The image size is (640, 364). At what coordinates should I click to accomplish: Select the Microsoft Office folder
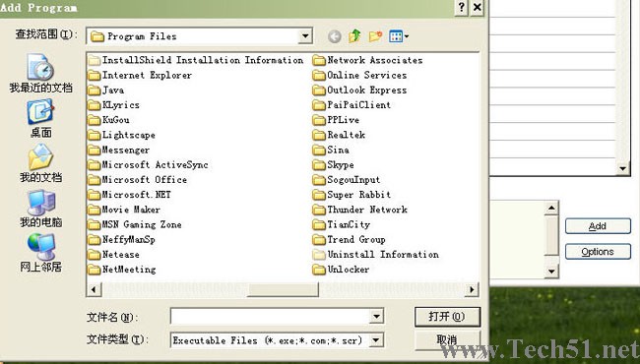[138, 180]
